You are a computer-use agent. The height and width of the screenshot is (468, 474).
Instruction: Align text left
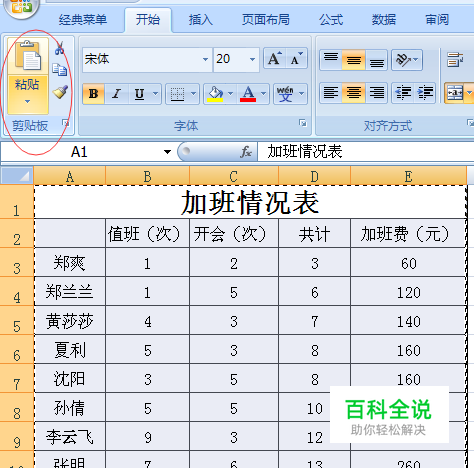pos(331,93)
